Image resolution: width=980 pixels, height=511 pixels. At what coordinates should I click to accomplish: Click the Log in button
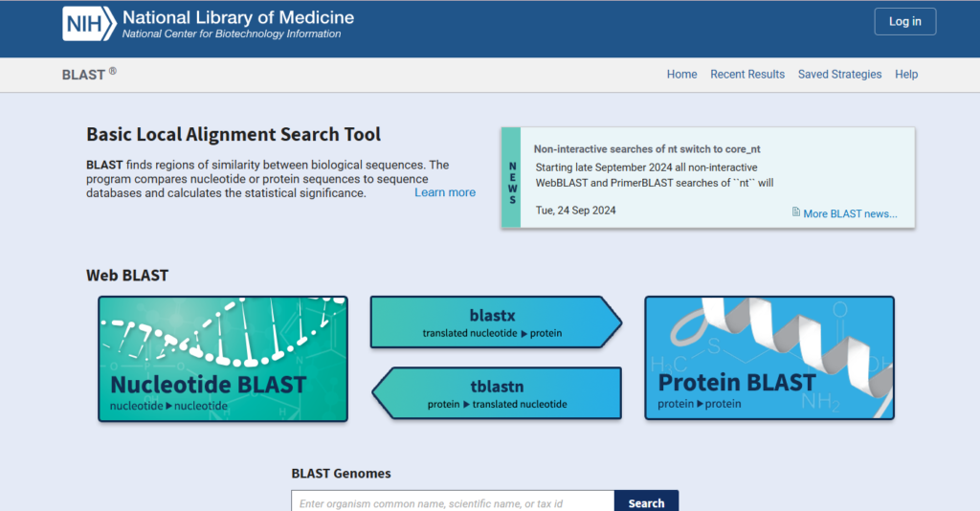(904, 22)
